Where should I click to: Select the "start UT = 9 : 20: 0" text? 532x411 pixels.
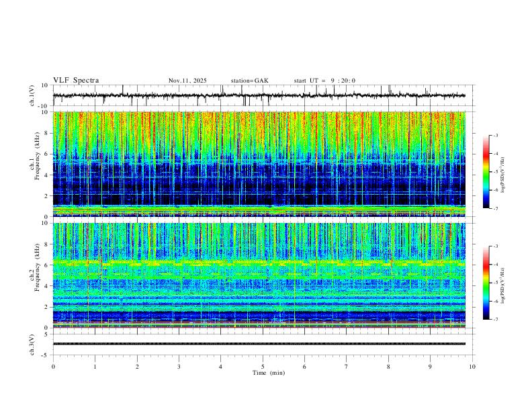(324, 81)
